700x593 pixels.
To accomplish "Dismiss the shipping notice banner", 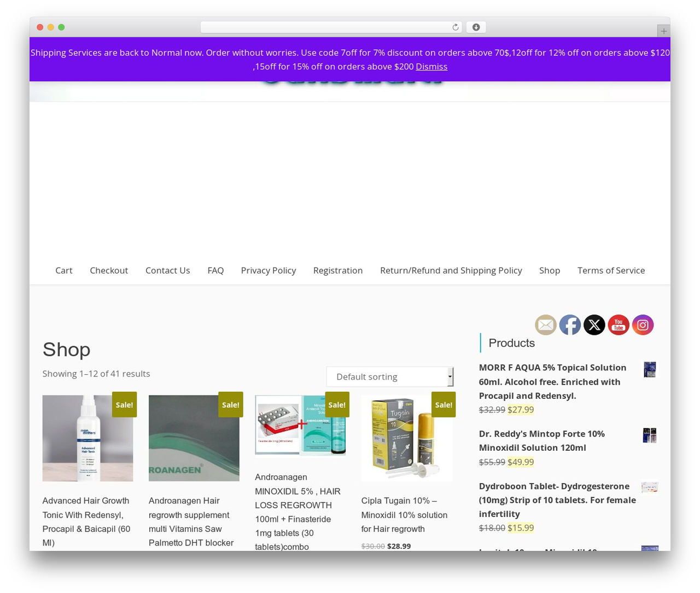I will tap(431, 66).
